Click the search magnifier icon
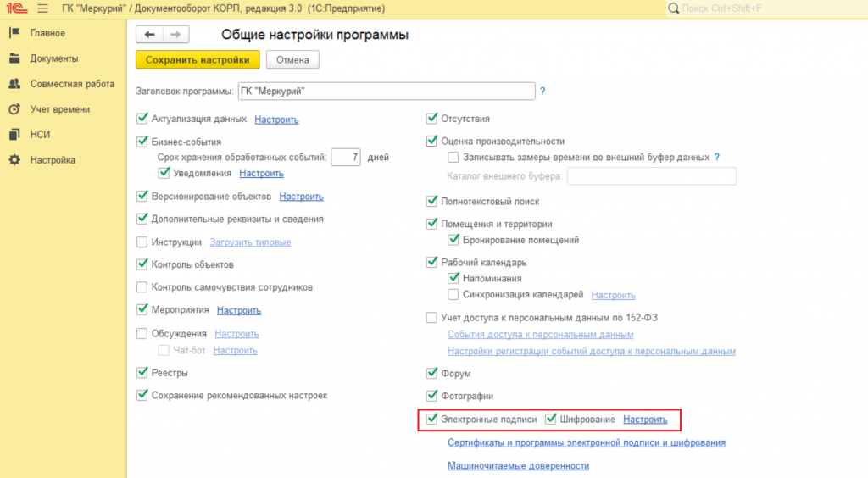This screenshot has width=868, height=478. [674, 8]
